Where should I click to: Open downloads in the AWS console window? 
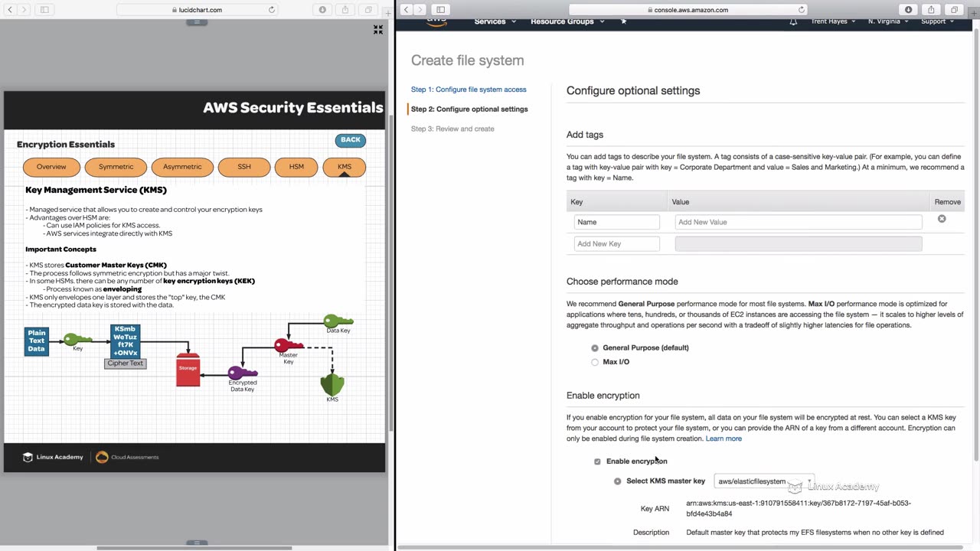coord(909,10)
